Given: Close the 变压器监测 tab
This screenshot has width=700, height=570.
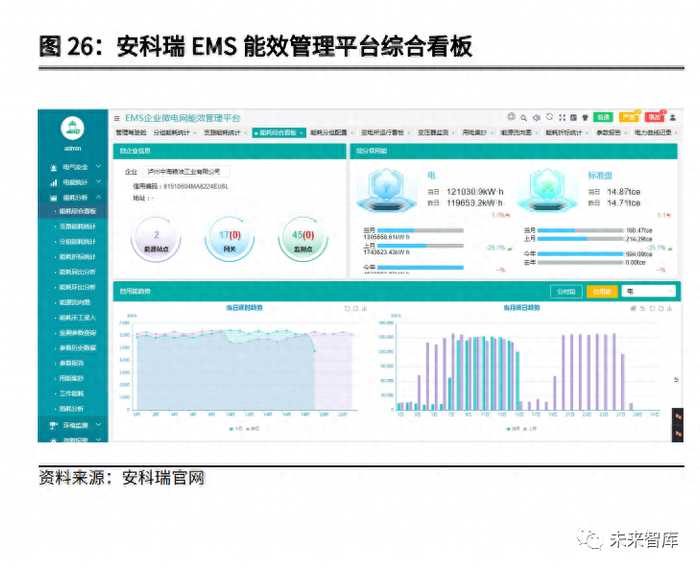Looking at the screenshot, I should (453, 133).
